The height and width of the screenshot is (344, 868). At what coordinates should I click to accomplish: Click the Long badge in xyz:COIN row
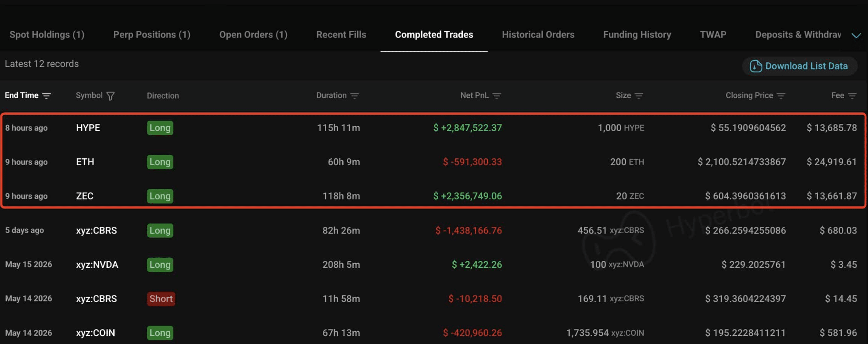160,333
